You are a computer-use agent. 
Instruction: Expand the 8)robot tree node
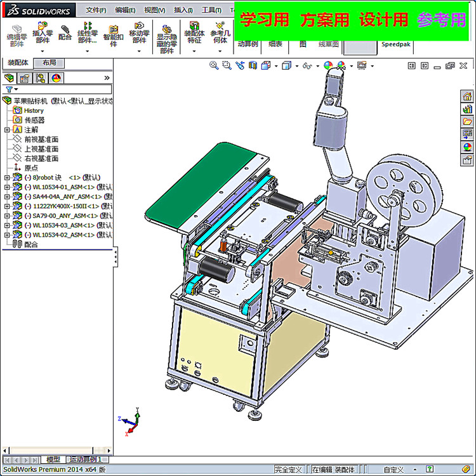click(7, 178)
